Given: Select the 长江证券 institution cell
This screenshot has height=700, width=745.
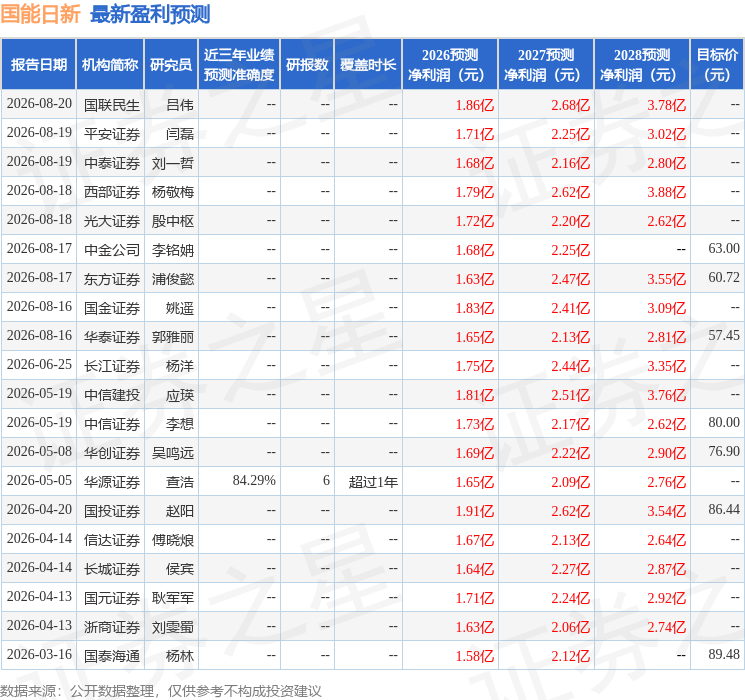Looking at the screenshot, I should pyautogui.click(x=112, y=366).
